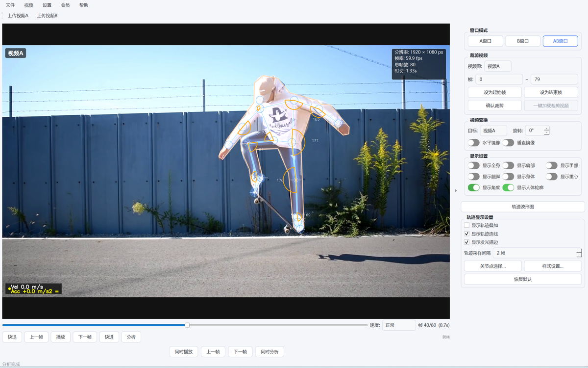The height and width of the screenshot is (368, 588).
Task: Open 样式设置... dialog
Action: (x=553, y=266)
